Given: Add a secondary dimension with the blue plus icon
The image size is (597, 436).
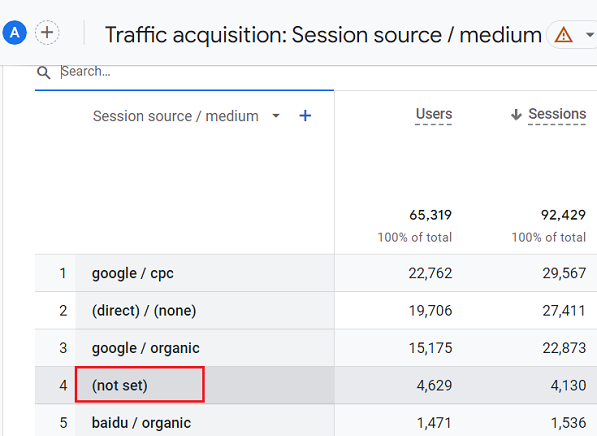Looking at the screenshot, I should coord(305,115).
